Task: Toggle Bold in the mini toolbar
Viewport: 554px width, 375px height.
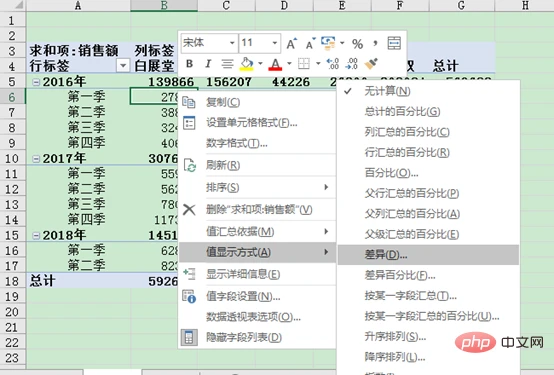Action: [189, 64]
